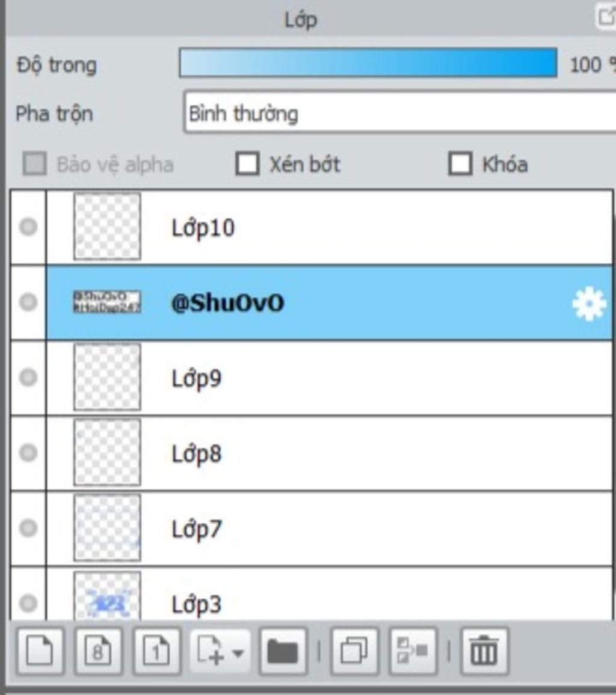Select the Lớp8 layer

[330, 453]
